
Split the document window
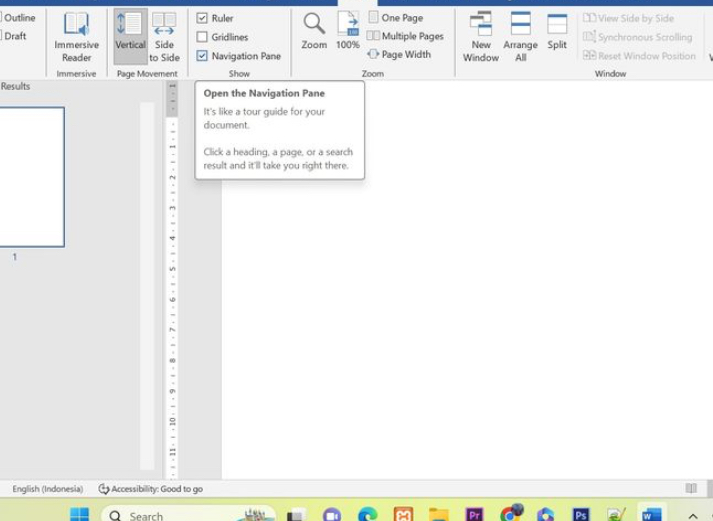click(557, 32)
